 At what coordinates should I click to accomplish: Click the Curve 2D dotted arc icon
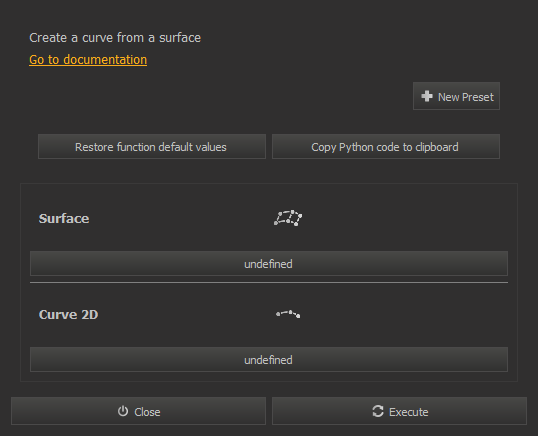coord(288,314)
